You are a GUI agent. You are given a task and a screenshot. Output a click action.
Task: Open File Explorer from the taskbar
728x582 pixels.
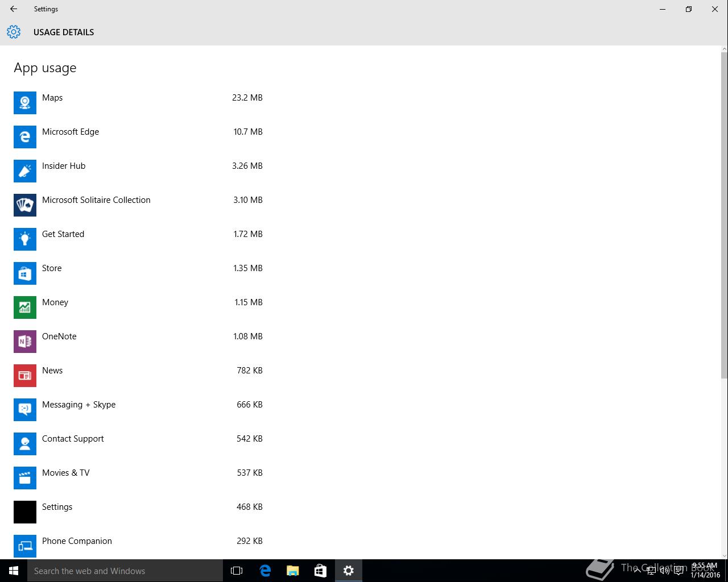pyautogui.click(x=293, y=571)
